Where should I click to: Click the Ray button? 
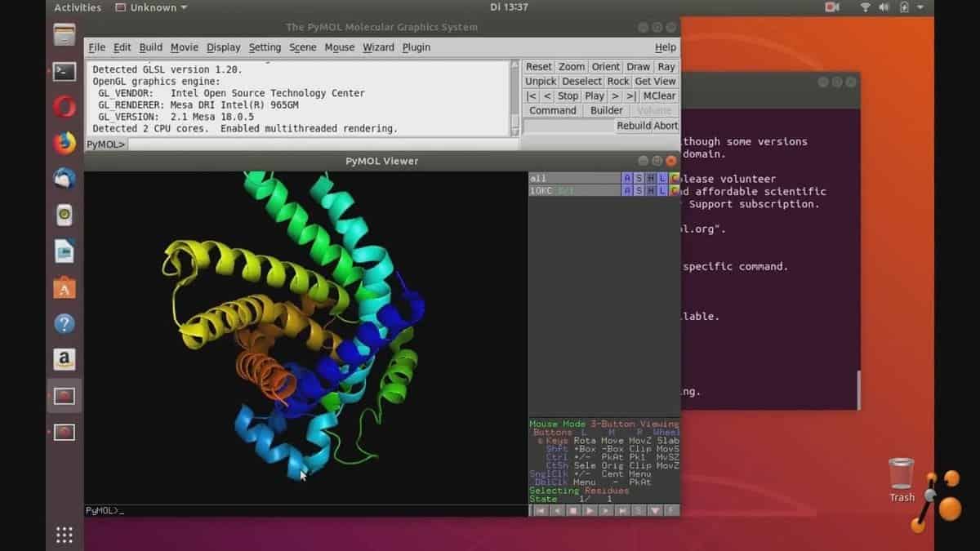point(666,67)
